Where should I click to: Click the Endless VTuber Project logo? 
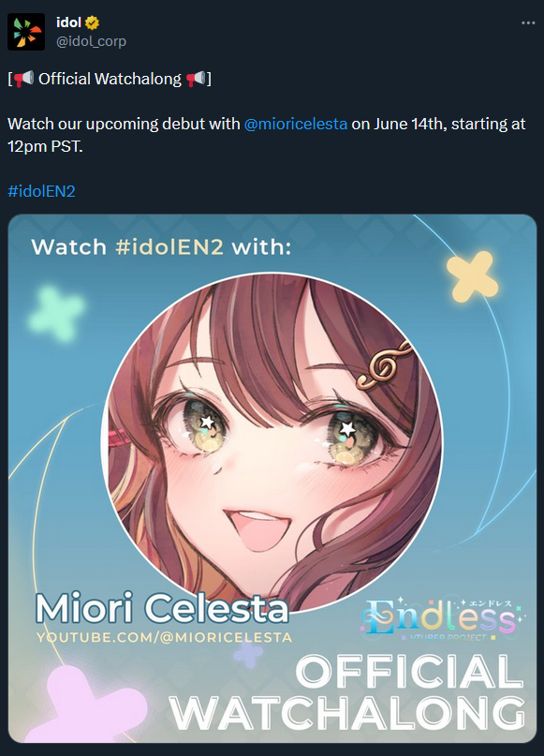point(442,618)
